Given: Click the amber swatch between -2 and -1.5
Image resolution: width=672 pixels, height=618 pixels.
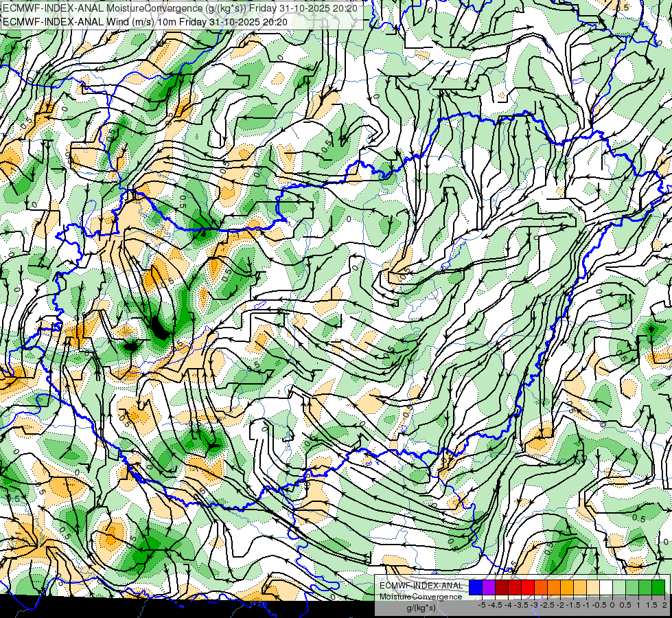Looking at the screenshot, I should pyautogui.click(x=567, y=587).
